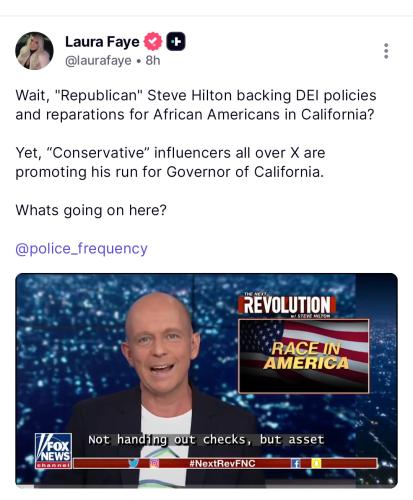Click the Race in America graphic
This screenshot has height=500, width=413.
coord(304,356)
